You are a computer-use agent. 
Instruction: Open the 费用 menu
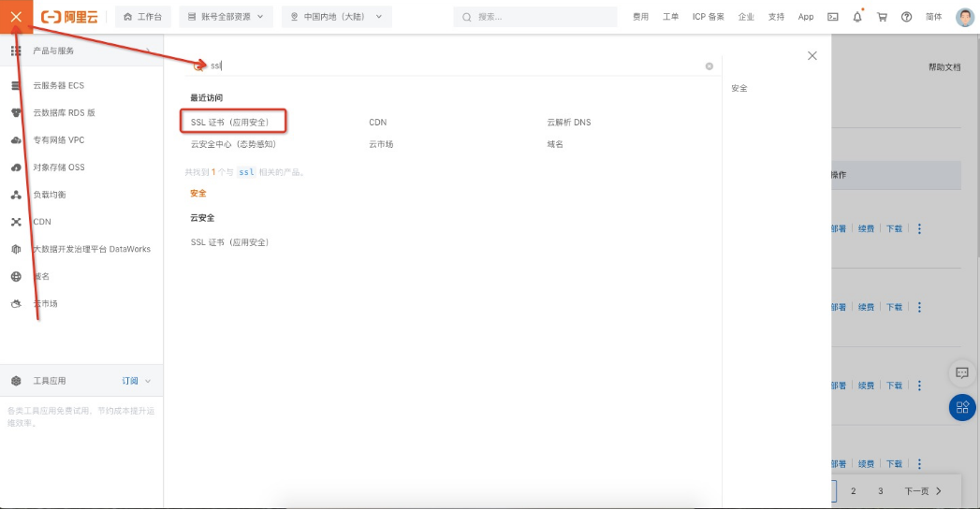pyautogui.click(x=640, y=17)
